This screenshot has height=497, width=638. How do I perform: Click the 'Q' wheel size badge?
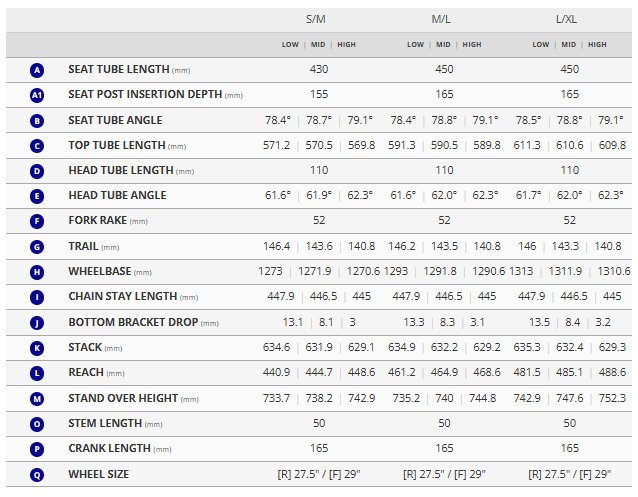[x=37, y=474]
